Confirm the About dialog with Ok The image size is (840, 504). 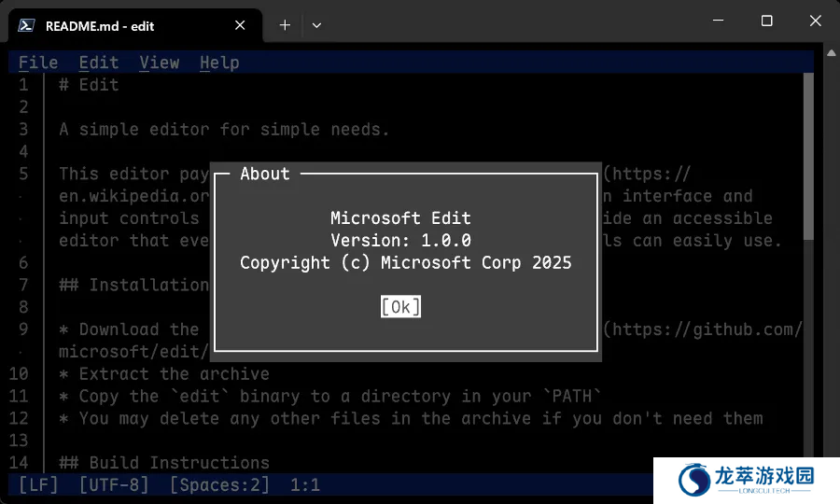(x=400, y=307)
